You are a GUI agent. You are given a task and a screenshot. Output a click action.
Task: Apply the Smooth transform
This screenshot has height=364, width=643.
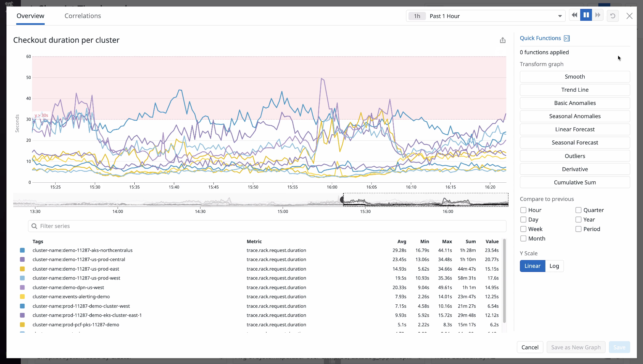pos(575,77)
